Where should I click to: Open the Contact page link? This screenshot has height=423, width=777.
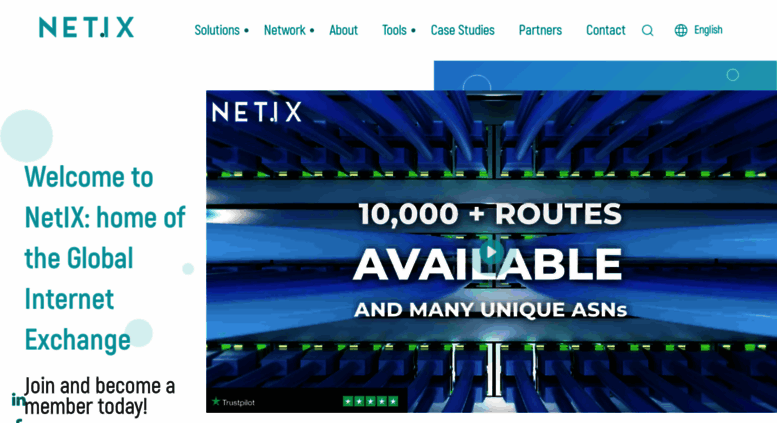(606, 30)
